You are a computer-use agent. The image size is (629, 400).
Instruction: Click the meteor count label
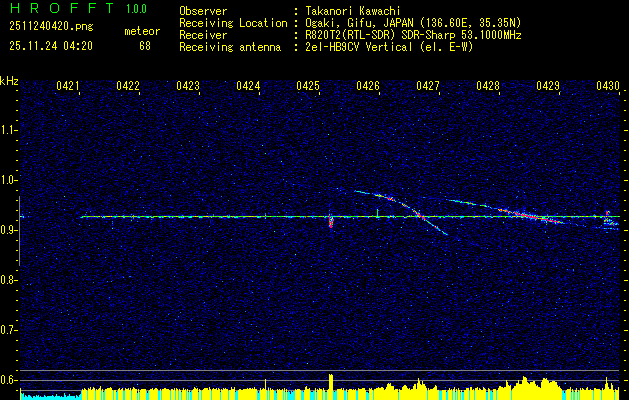coord(142,31)
